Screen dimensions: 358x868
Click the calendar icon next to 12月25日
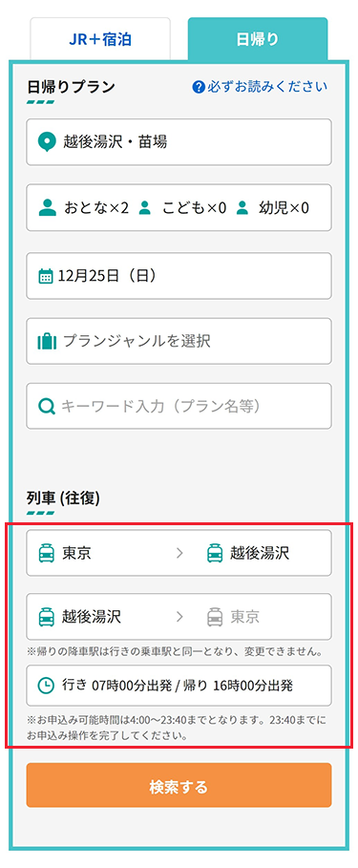pyautogui.click(x=46, y=276)
